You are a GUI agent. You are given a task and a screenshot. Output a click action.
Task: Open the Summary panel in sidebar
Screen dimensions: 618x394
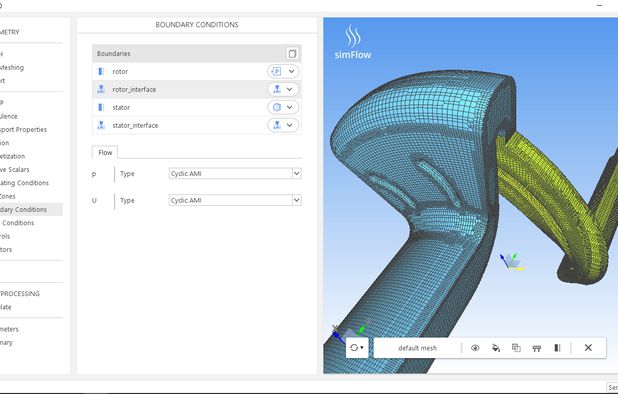click(6, 343)
